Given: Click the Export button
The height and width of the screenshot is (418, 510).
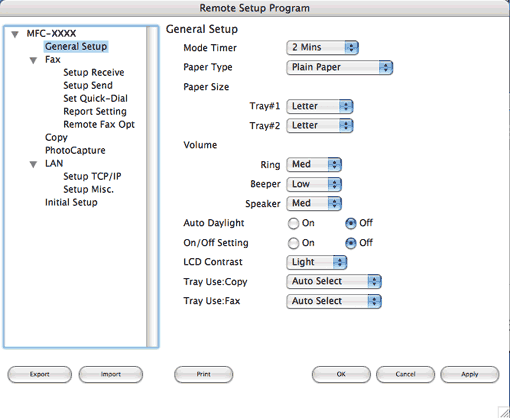Looking at the screenshot, I should (39, 374).
